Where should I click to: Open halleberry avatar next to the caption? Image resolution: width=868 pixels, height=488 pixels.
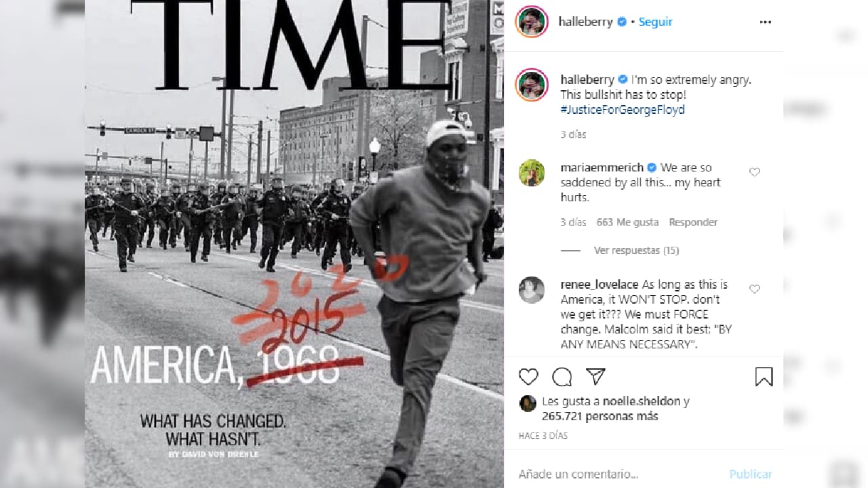[x=532, y=85]
